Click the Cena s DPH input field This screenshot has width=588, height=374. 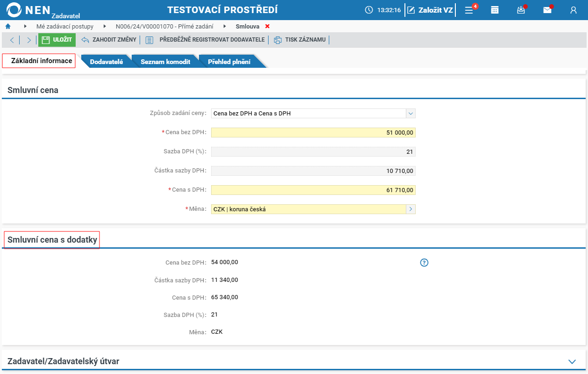313,190
